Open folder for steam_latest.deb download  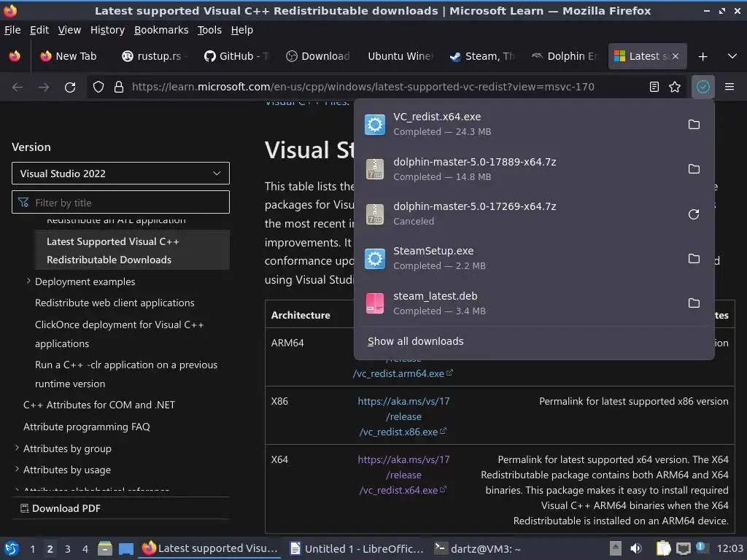click(x=694, y=303)
